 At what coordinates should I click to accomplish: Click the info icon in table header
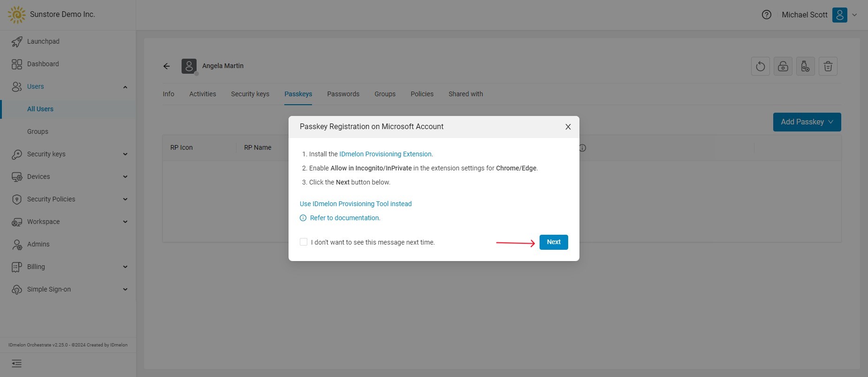(583, 148)
